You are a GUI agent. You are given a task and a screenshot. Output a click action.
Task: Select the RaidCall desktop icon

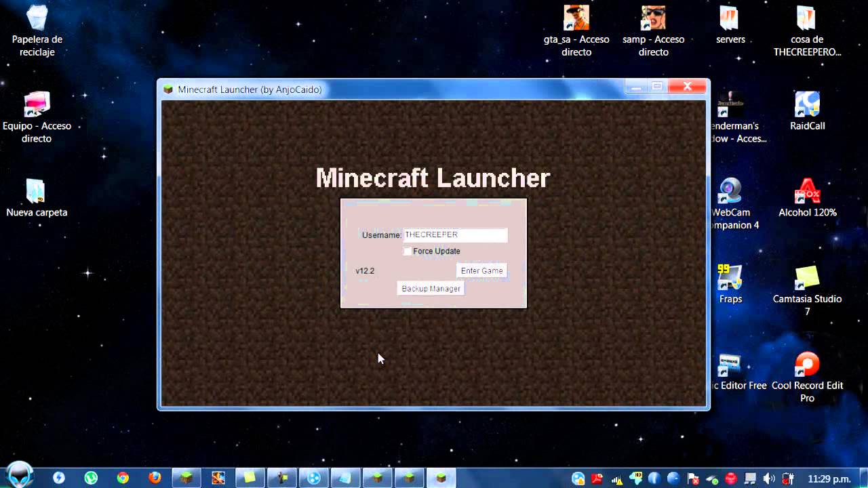(x=807, y=111)
